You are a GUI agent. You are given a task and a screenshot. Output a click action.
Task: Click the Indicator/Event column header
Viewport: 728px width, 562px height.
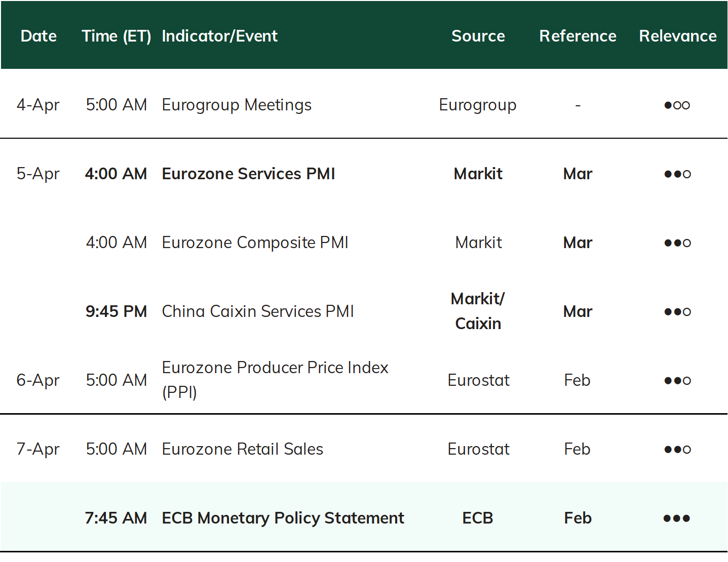click(x=219, y=36)
